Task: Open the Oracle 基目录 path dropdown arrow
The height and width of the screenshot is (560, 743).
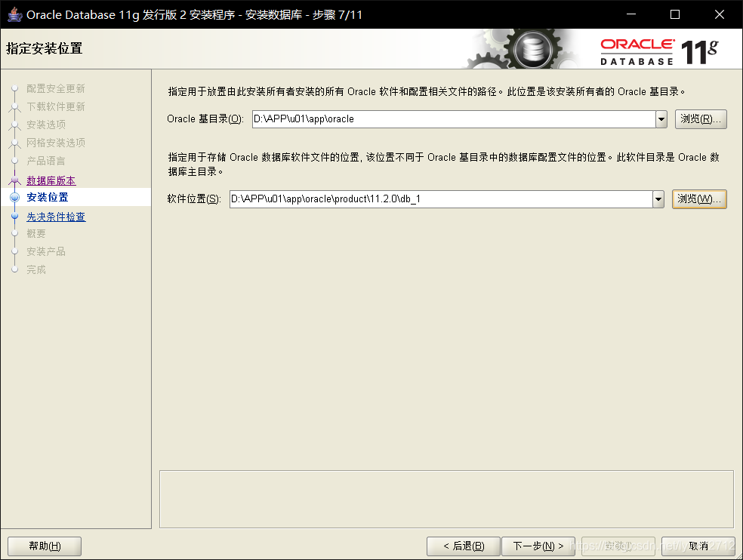Action: click(661, 119)
